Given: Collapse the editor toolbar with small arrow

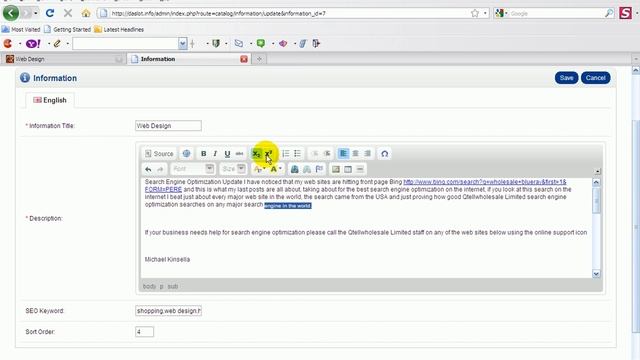Looking at the screenshot, I should click(x=597, y=171).
